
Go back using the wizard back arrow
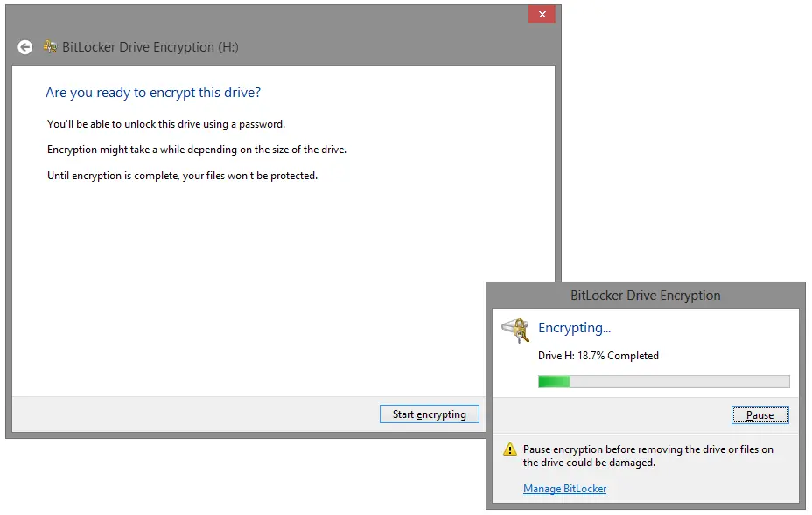[24, 47]
